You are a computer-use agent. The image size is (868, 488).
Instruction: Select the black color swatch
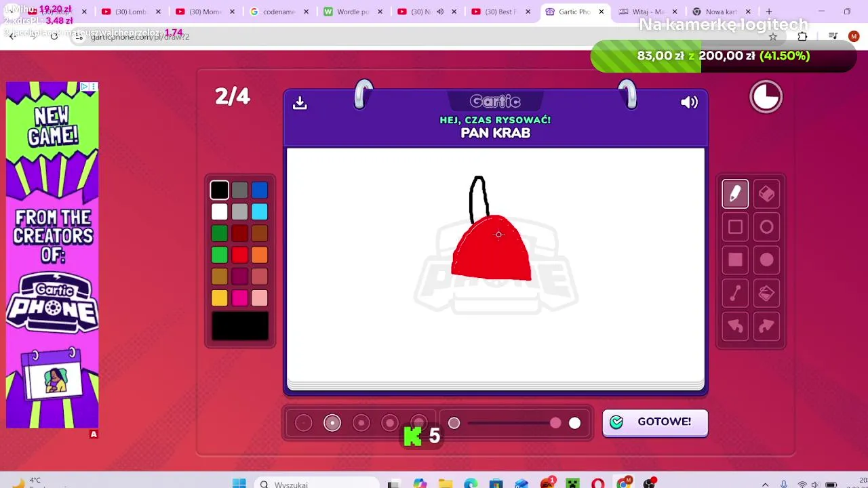tap(219, 190)
